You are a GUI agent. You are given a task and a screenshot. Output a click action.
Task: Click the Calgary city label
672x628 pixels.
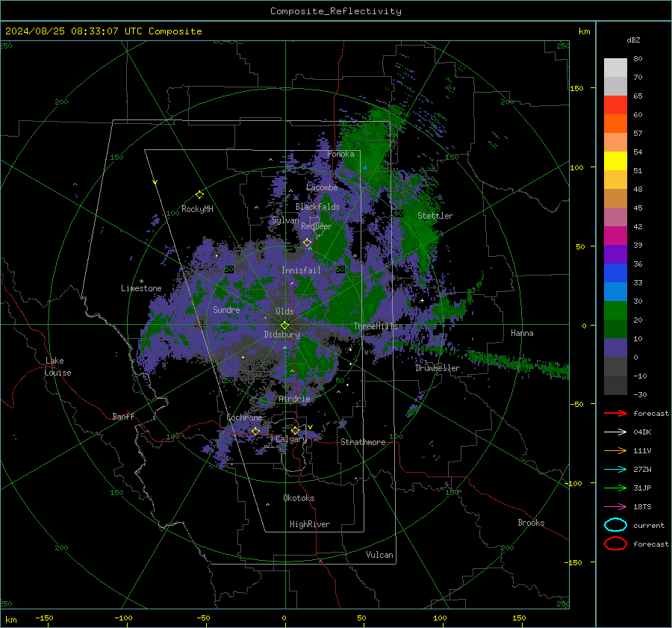click(x=291, y=439)
